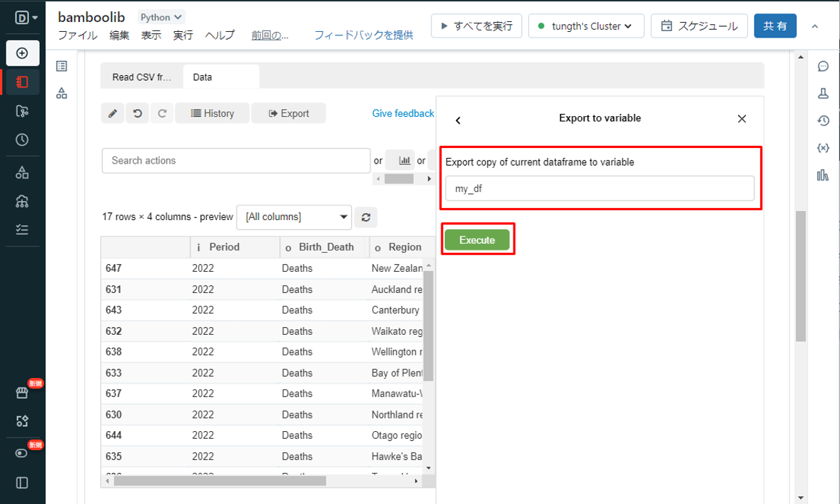This screenshot has height=504, width=840.
Task: Expand the Python language dropdown
Action: 161,17
